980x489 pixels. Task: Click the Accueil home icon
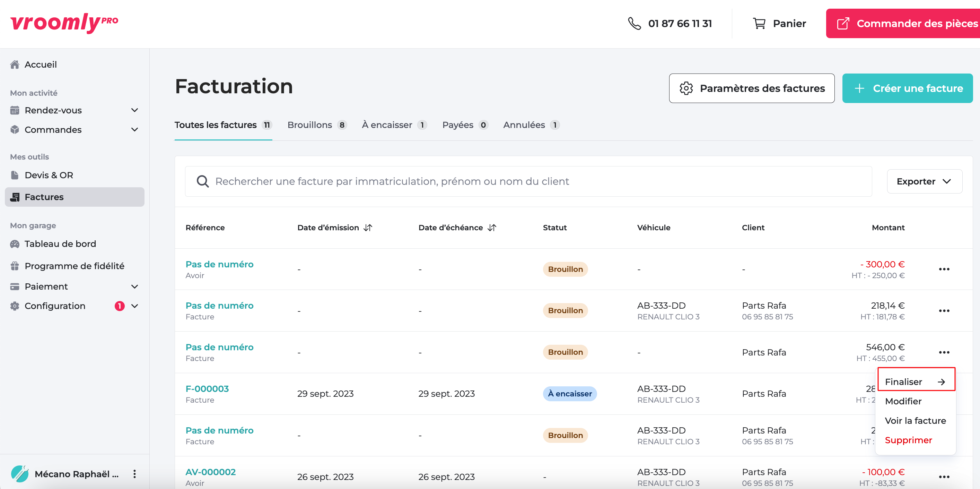coord(15,65)
